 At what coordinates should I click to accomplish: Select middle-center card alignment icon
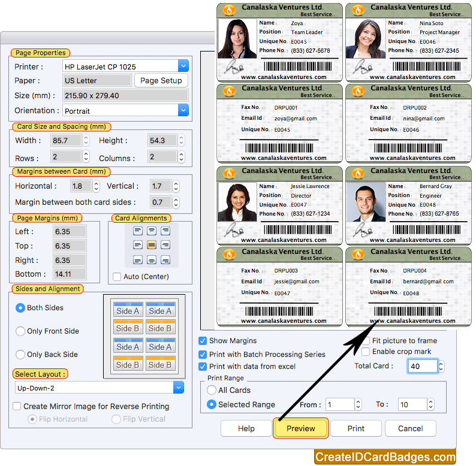pos(152,245)
